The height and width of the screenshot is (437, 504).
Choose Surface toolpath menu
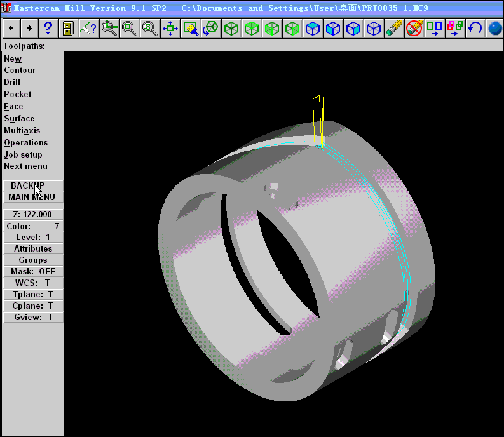[19, 119]
